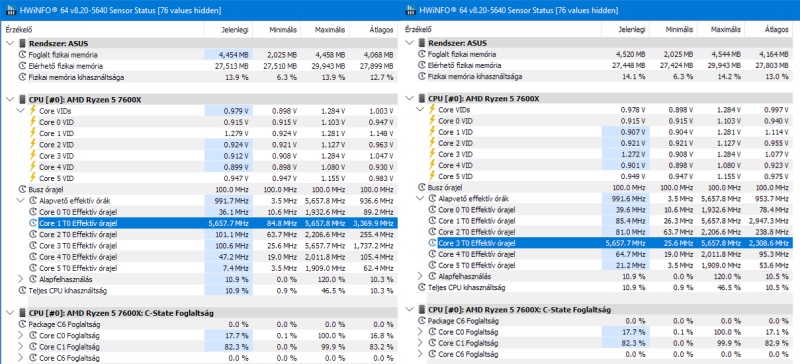Expand Alapfelhasználás in left window

[x=21, y=279]
